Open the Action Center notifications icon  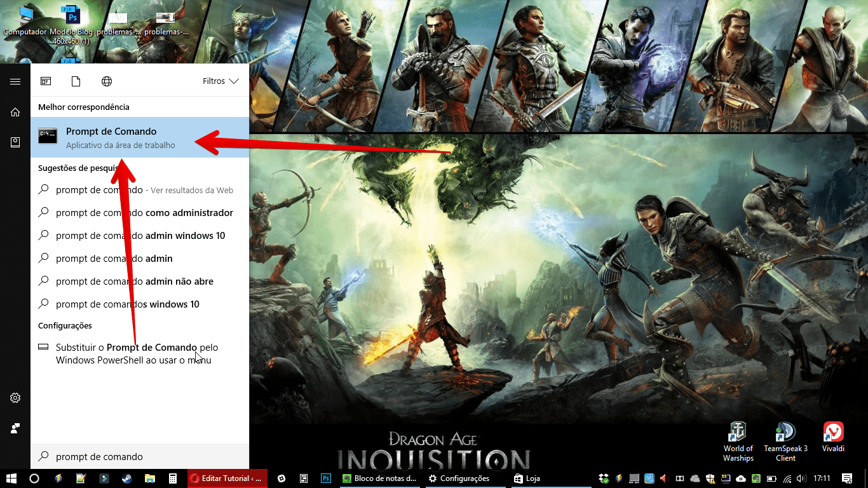(847, 478)
